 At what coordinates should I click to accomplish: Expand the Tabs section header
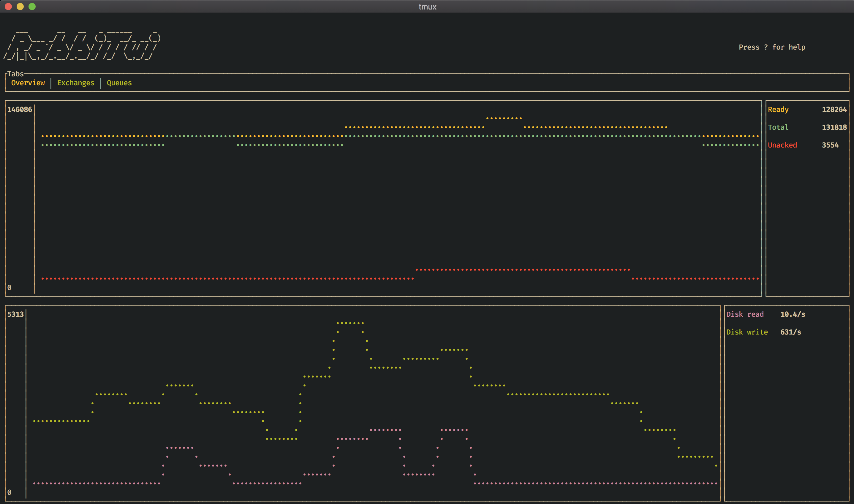[x=18, y=73]
